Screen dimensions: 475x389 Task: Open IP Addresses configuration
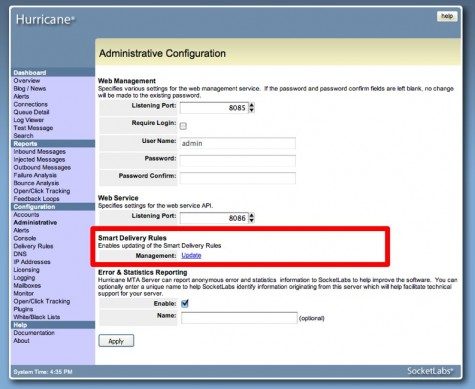32,262
